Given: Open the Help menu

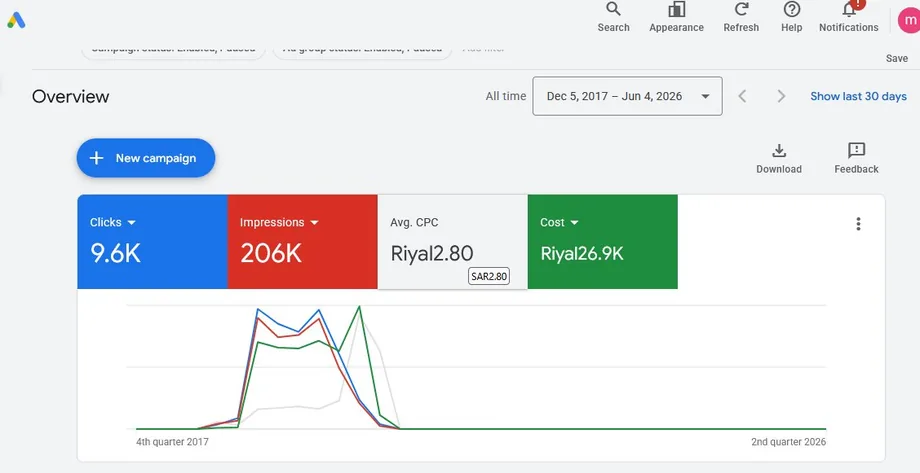Looking at the screenshot, I should (x=792, y=17).
